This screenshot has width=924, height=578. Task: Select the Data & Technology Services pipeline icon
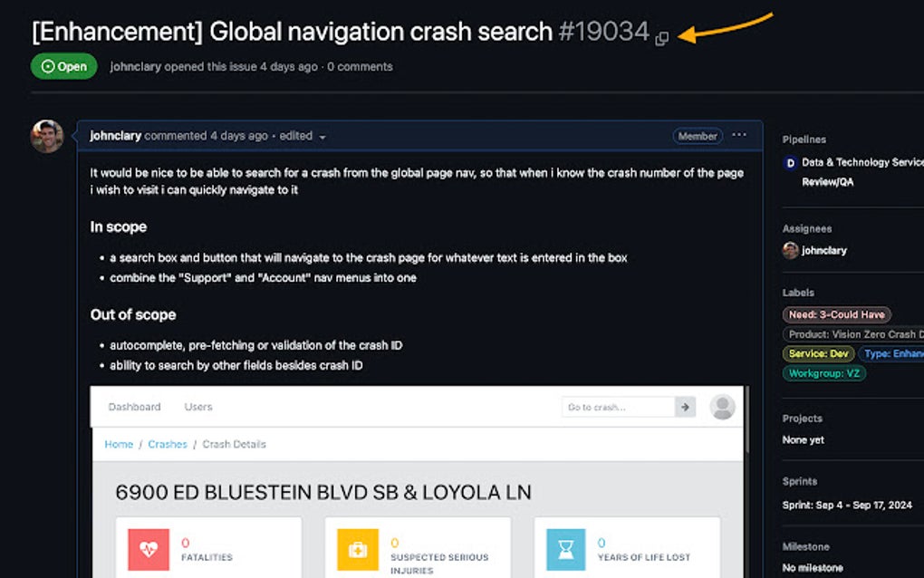click(789, 162)
